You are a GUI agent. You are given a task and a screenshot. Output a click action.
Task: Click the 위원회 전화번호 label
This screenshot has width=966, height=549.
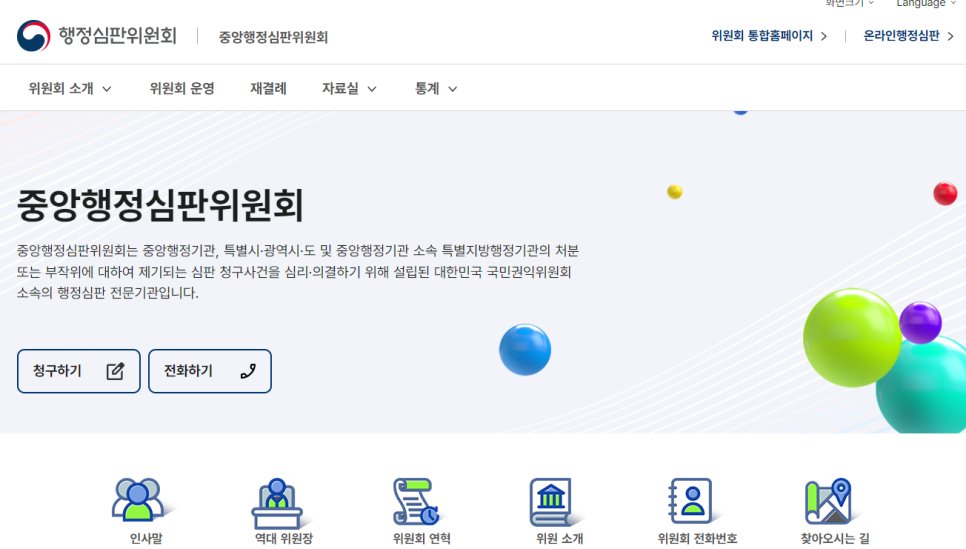click(x=697, y=539)
